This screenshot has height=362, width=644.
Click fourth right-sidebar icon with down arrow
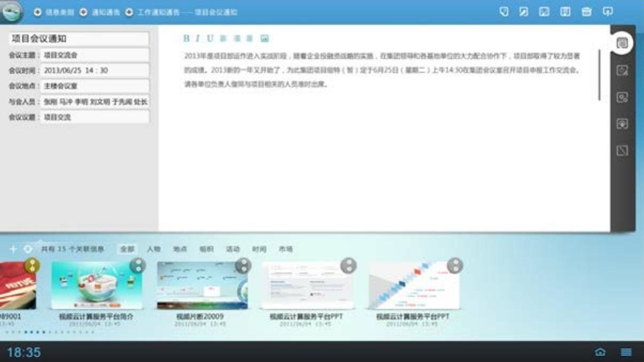[x=622, y=124]
